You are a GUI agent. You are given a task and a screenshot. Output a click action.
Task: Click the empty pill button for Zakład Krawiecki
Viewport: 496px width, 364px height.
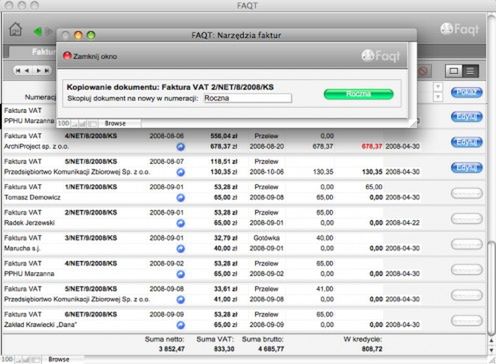[x=466, y=320]
